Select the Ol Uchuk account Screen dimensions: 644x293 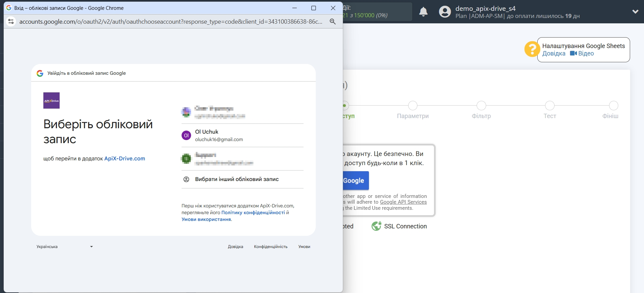point(243,135)
